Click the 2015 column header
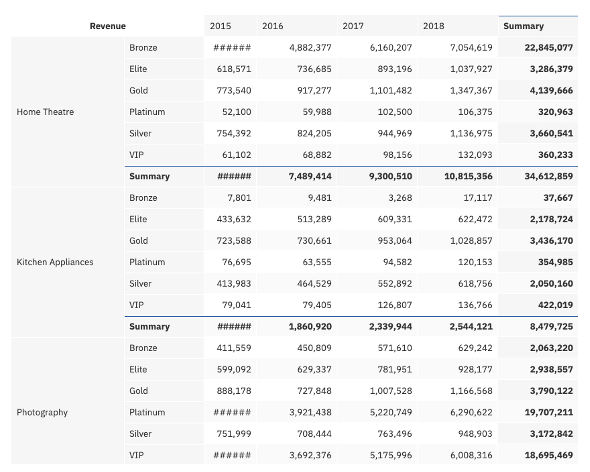The image size is (590, 472). 230,26
